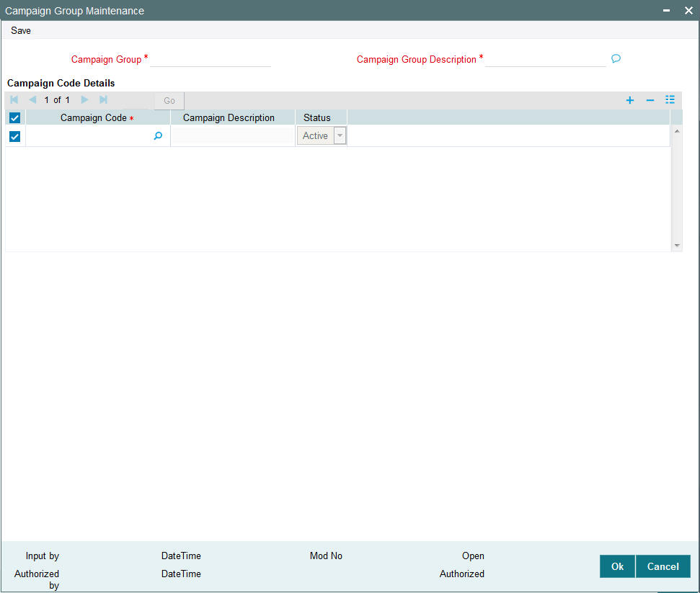Uncheck the first campaign code row checkbox
Image resolution: width=700 pixels, height=593 pixels.
(x=14, y=136)
